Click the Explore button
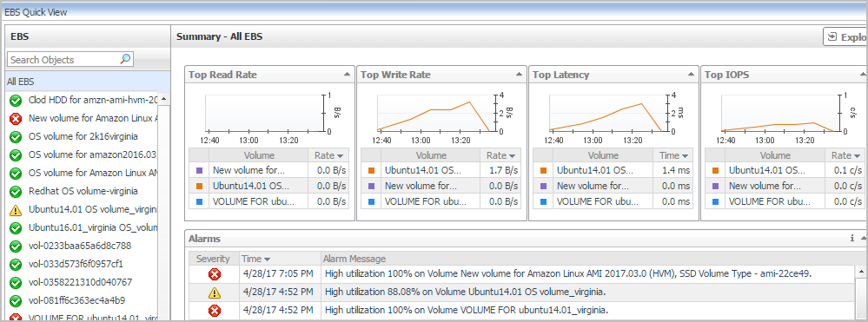Image resolution: width=868 pixels, height=322 pixels. [845, 37]
